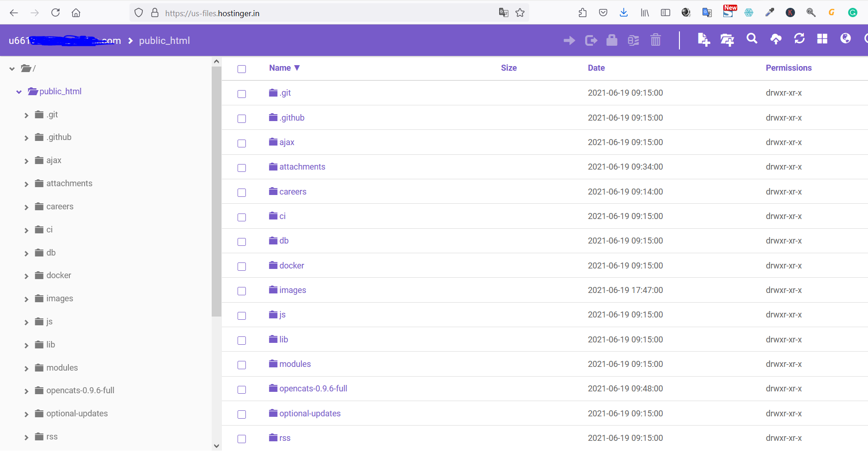Expand the opencats-0.9.6-full tree node
The height and width of the screenshot is (451, 868).
[26, 391]
